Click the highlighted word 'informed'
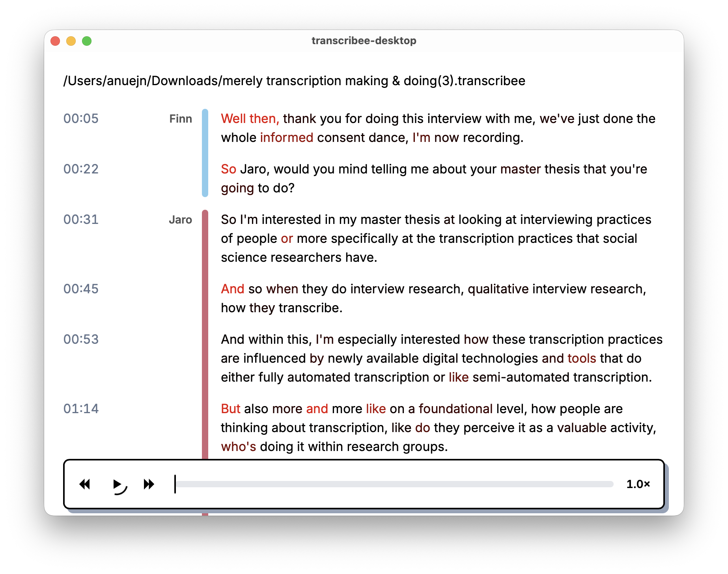The width and height of the screenshot is (728, 574). [287, 138]
